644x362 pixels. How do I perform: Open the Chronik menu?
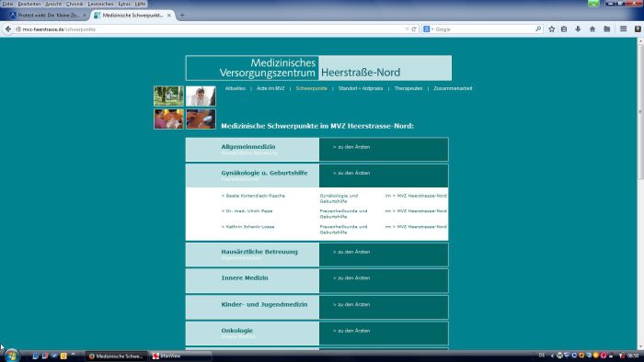coord(75,4)
